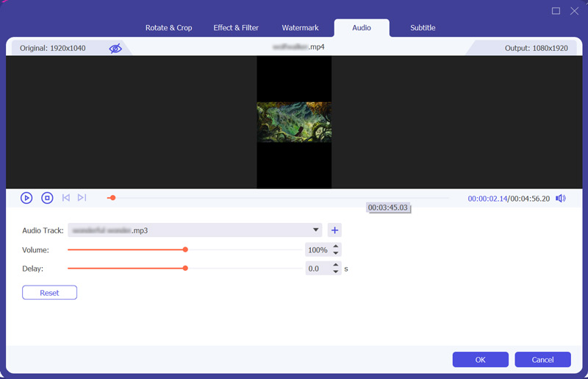Image resolution: width=588 pixels, height=379 pixels.
Task: Close the editing window
Action: pos(574,11)
